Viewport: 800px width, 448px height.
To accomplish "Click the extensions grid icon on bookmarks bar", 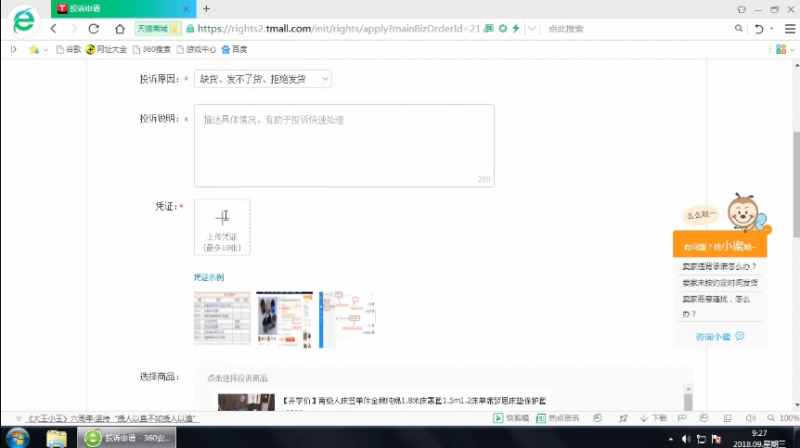I will point(781,49).
